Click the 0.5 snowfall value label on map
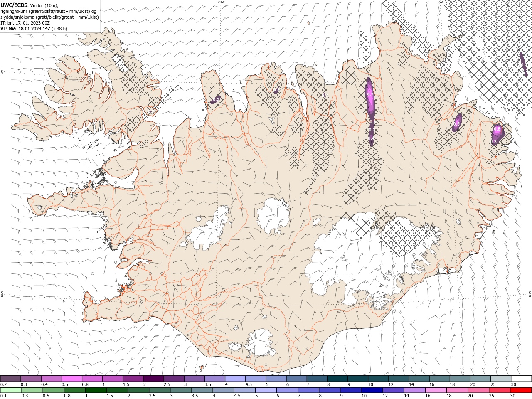 click(x=456, y=124)
